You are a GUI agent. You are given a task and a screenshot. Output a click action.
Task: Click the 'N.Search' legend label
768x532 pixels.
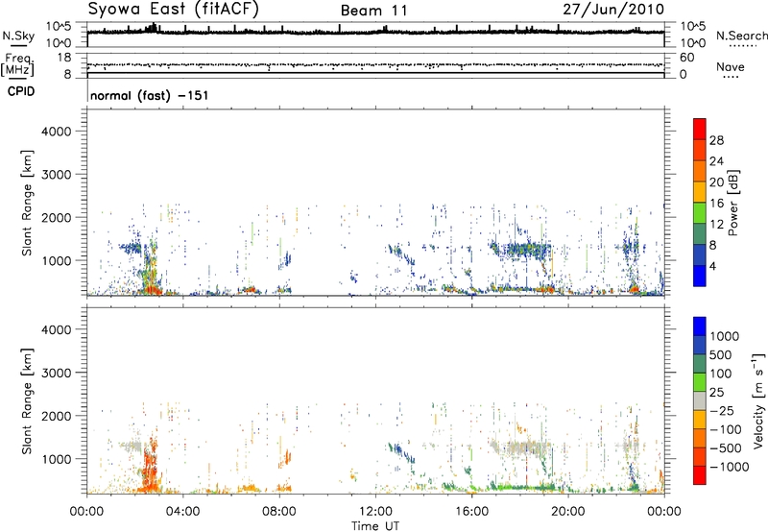click(x=741, y=36)
